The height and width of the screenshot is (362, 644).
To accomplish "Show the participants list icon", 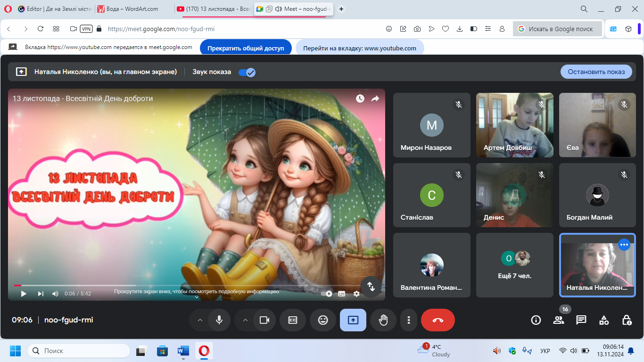I will [559, 320].
